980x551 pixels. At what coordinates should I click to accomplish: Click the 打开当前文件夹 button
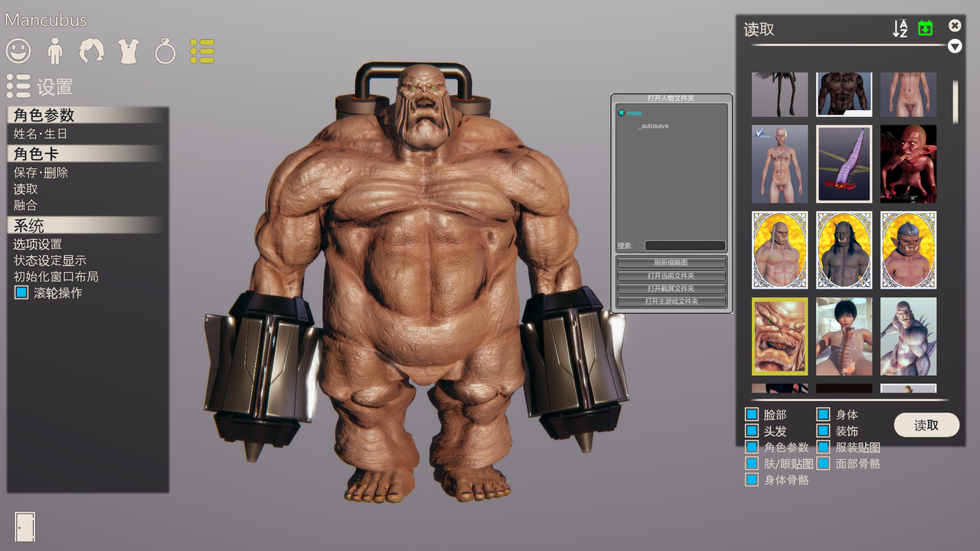click(671, 275)
